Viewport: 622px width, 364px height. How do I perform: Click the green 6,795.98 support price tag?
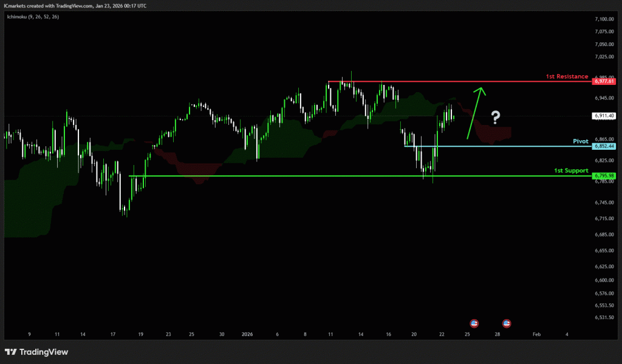(x=604, y=176)
